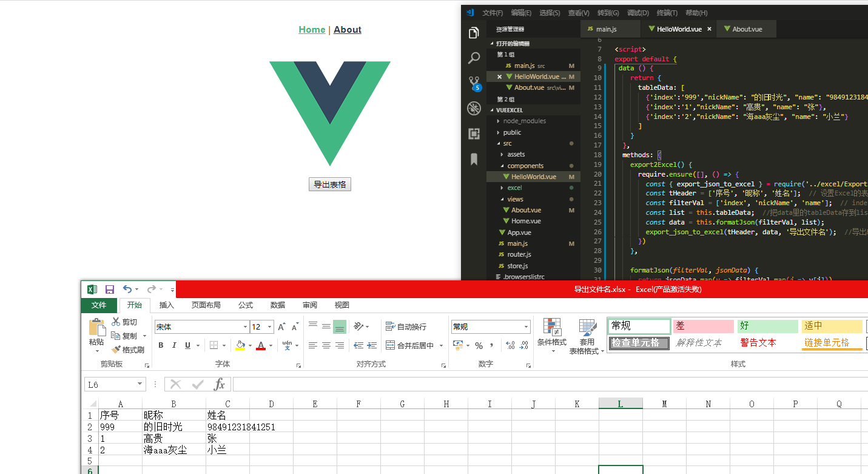Apply percent style format

(479, 345)
